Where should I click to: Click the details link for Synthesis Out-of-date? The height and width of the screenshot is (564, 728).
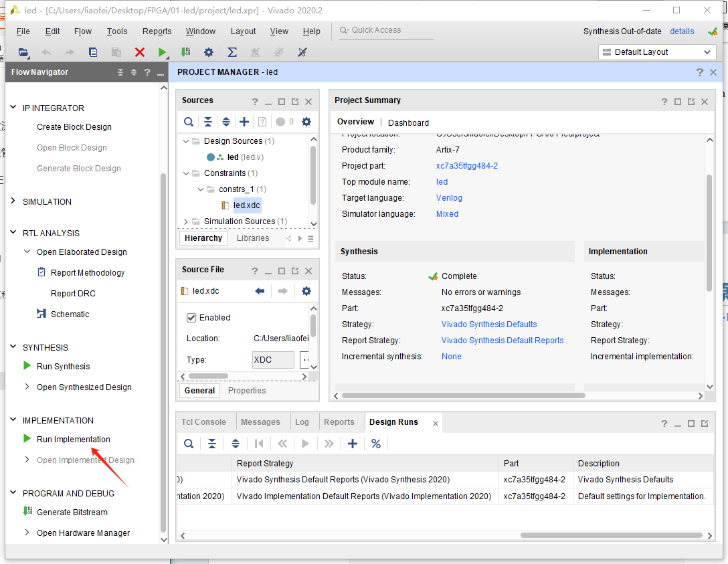pyautogui.click(x=682, y=31)
